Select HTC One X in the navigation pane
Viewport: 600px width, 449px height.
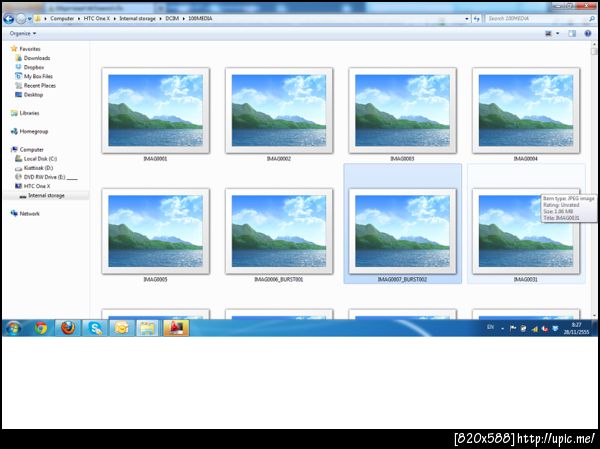point(33,186)
